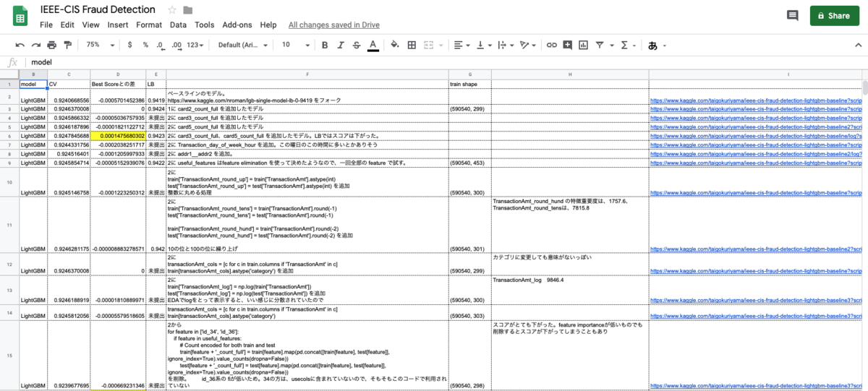This screenshot has height=391, width=868.
Task: Open the Help menu
Action: coord(268,25)
